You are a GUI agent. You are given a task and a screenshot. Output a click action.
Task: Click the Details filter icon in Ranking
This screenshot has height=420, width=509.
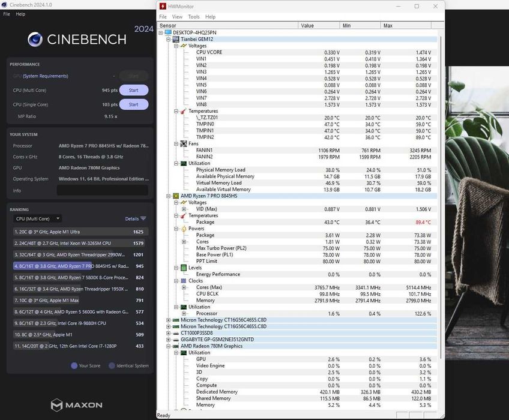coord(143,218)
